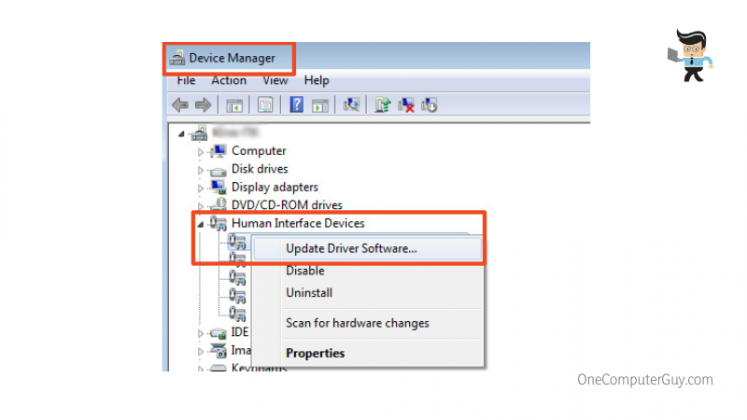Choose Uninstall from the context menu
747x420 pixels.
[x=309, y=293]
